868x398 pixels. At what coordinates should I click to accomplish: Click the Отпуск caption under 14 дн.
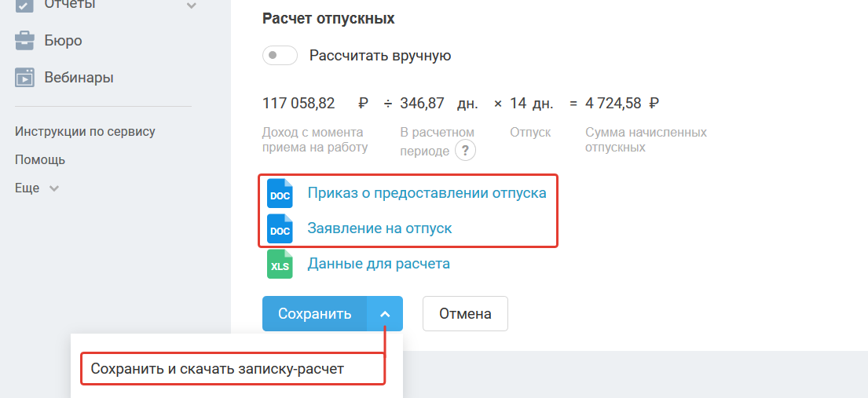pyautogui.click(x=530, y=133)
